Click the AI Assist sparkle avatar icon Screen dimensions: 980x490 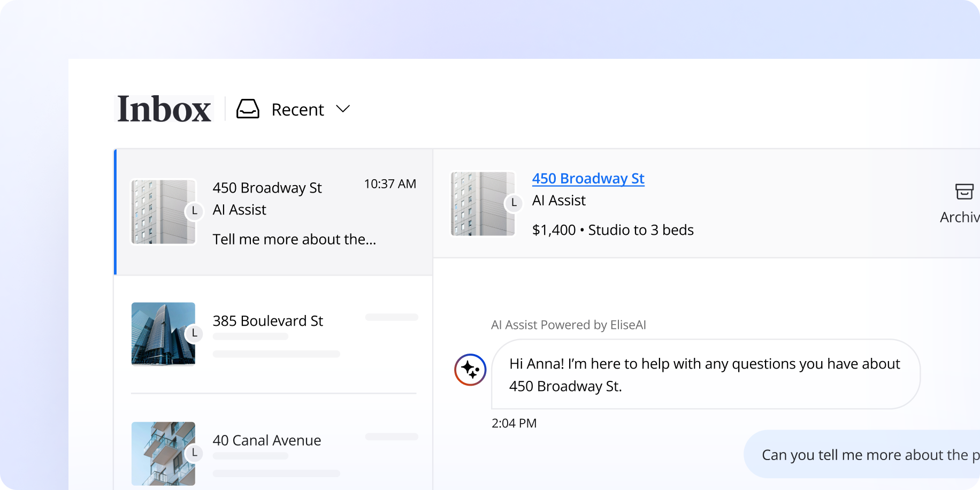[x=470, y=370]
